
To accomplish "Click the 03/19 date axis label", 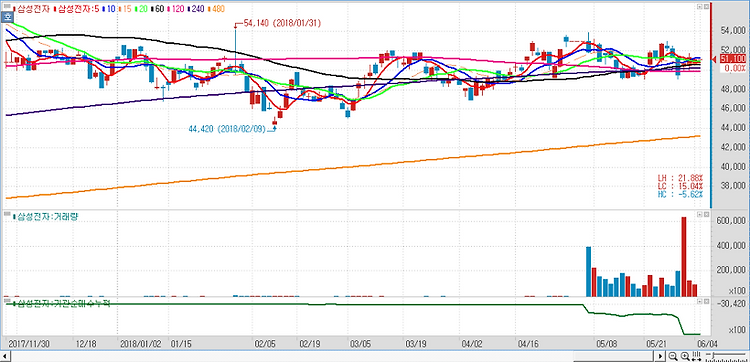I will 416,343.
